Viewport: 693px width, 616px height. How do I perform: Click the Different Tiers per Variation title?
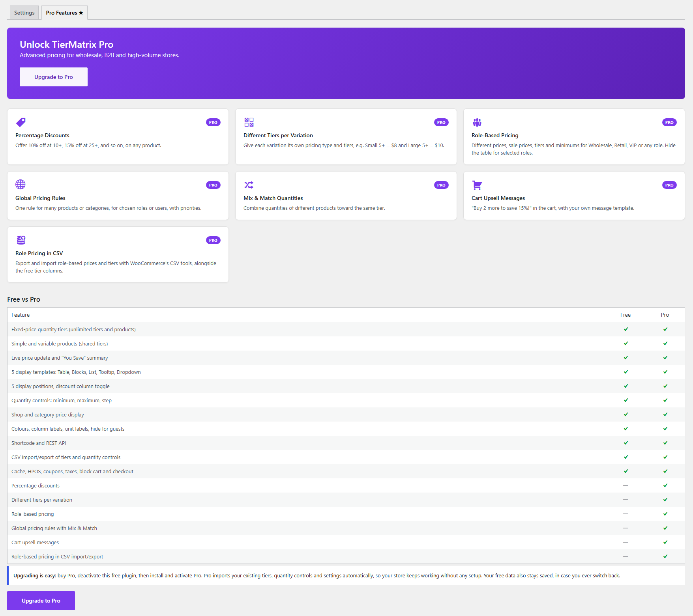pyautogui.click(x=278, y=135)
